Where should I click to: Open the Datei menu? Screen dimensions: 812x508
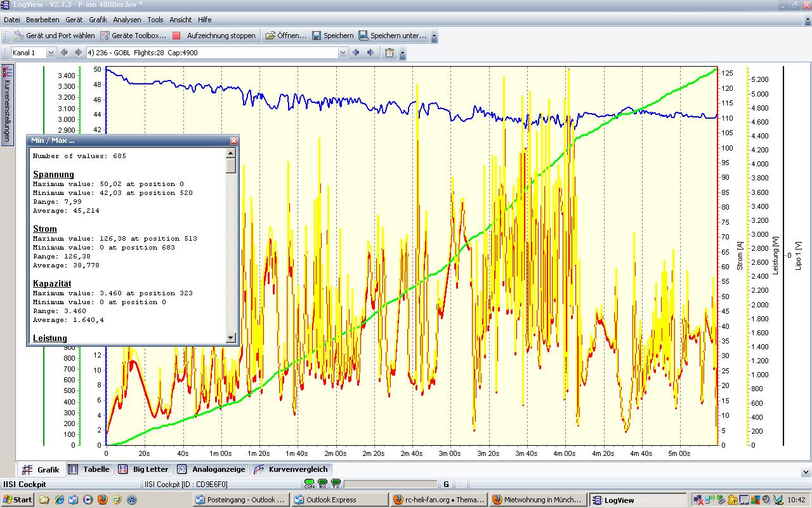click(12, 20)
